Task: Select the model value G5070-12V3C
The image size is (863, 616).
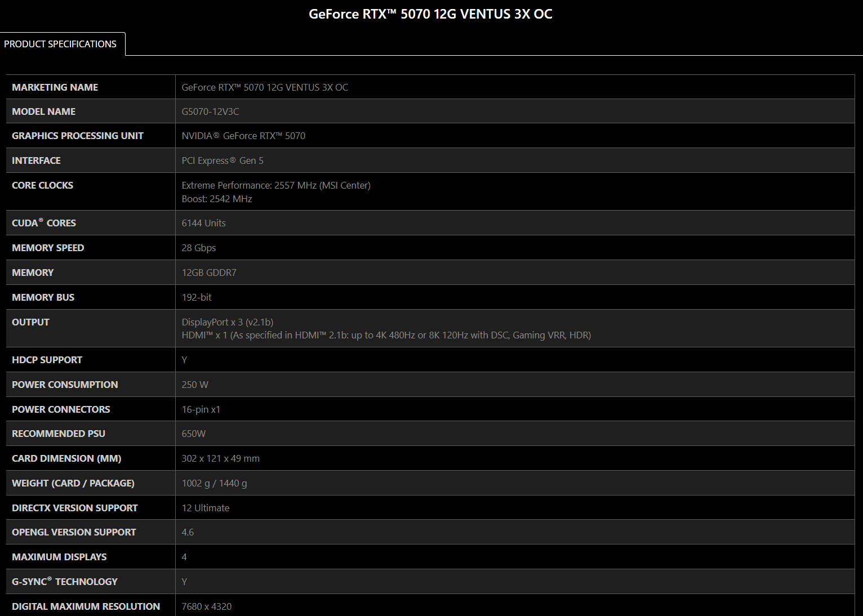Action: (210, 111)
